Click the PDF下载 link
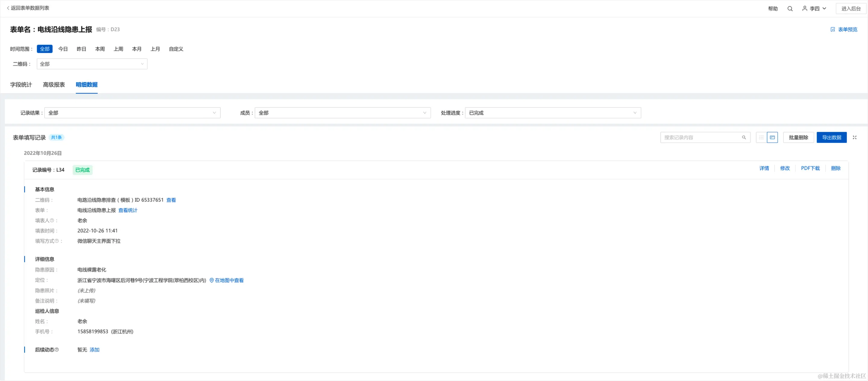Screen dimensions: 868x381 click(x=810, y=168)
